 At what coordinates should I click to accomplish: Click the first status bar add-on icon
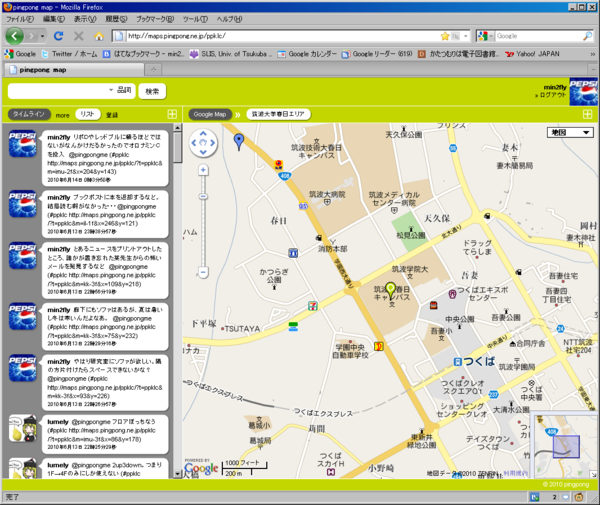pos(535,497)
